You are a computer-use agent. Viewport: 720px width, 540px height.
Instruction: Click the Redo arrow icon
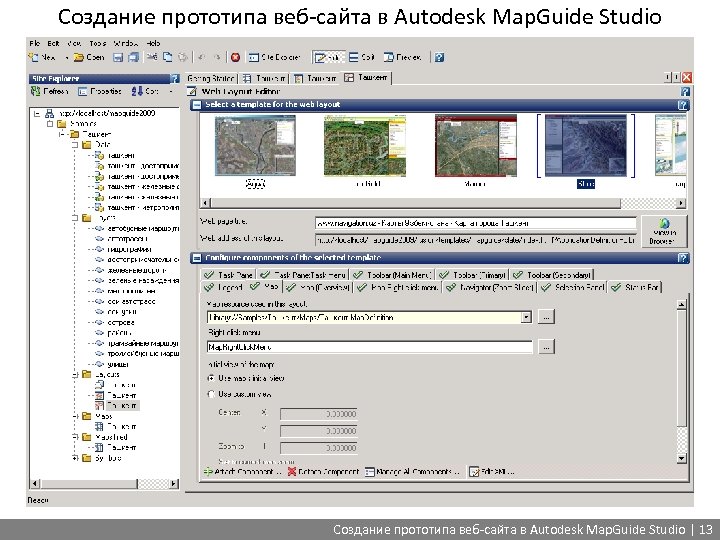[217, 57]
